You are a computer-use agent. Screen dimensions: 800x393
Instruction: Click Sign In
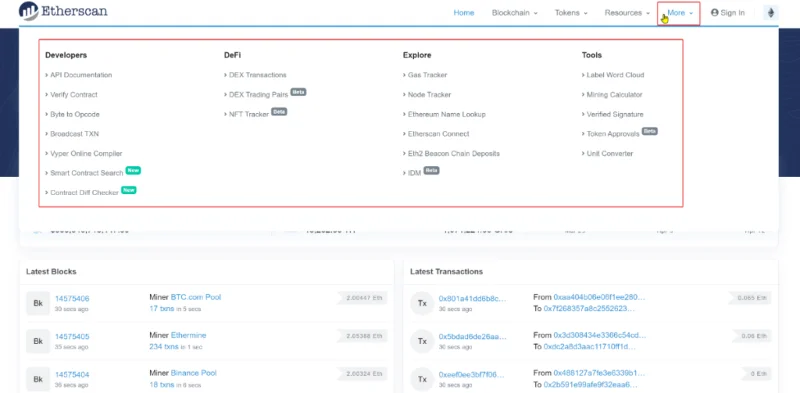click(728, 13)
